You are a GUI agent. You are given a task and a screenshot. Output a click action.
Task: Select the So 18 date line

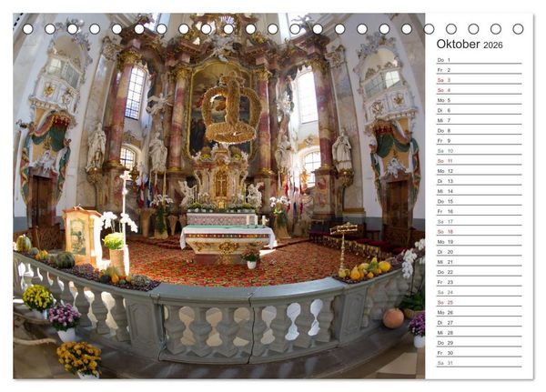pos(480,232)
